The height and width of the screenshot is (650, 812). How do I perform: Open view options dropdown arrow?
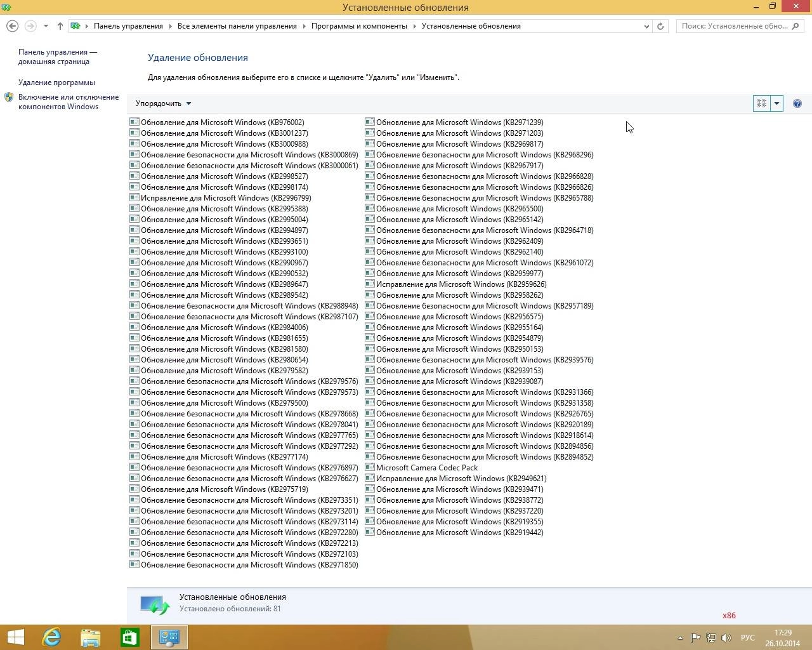point(776,103)
